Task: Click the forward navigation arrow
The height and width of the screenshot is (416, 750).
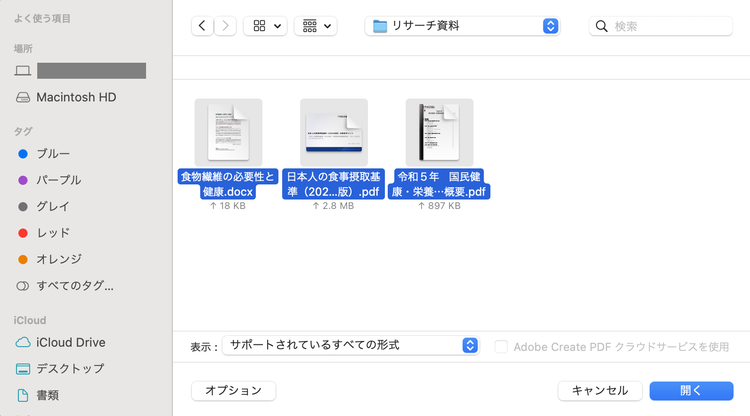Action: click(225, 26)
